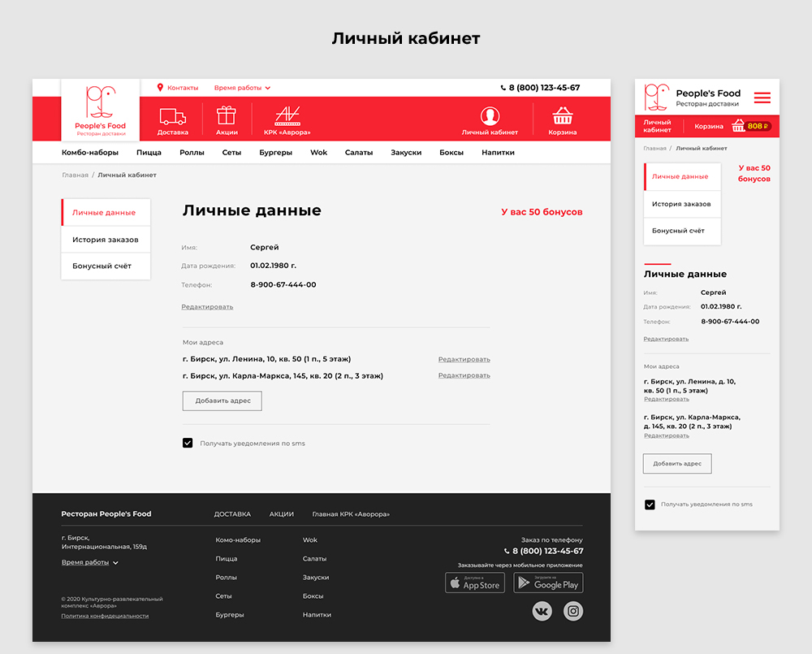Click the location pin next to Контакты
The image size is (812, 654).
click(160, 88)
